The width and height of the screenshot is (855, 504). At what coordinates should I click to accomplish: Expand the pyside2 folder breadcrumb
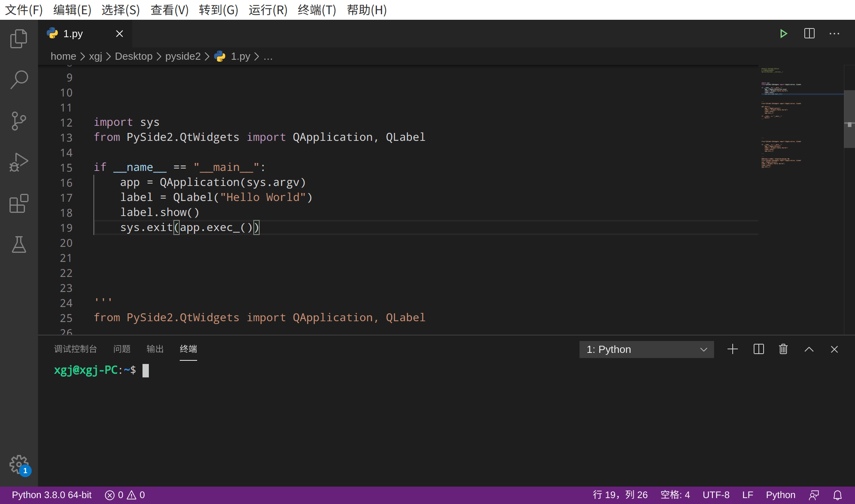182,57
